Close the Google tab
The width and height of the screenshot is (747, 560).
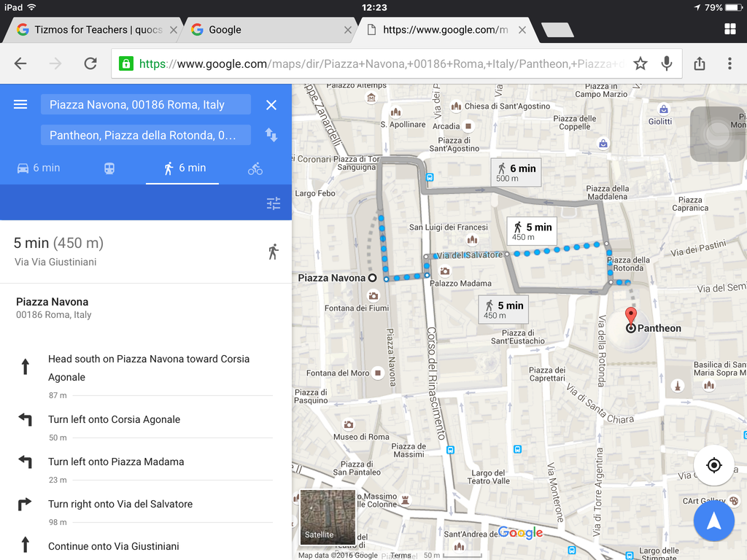click(x=348, y=30)
